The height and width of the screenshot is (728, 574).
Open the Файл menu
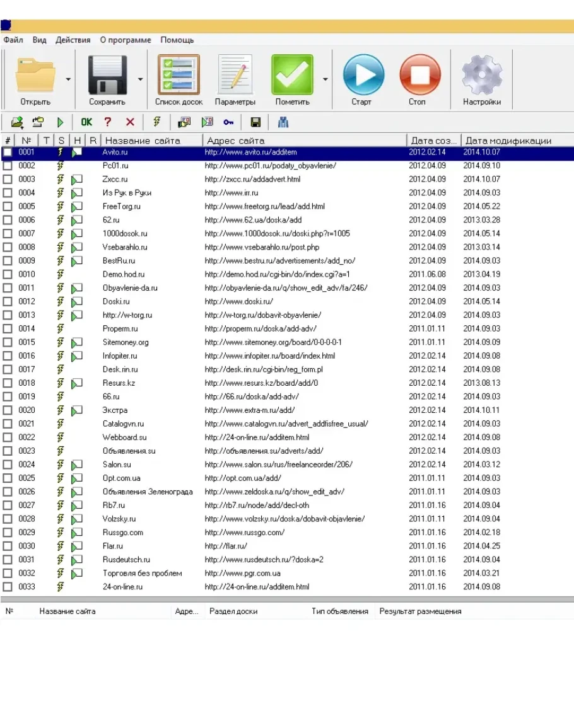click(13, 40)
